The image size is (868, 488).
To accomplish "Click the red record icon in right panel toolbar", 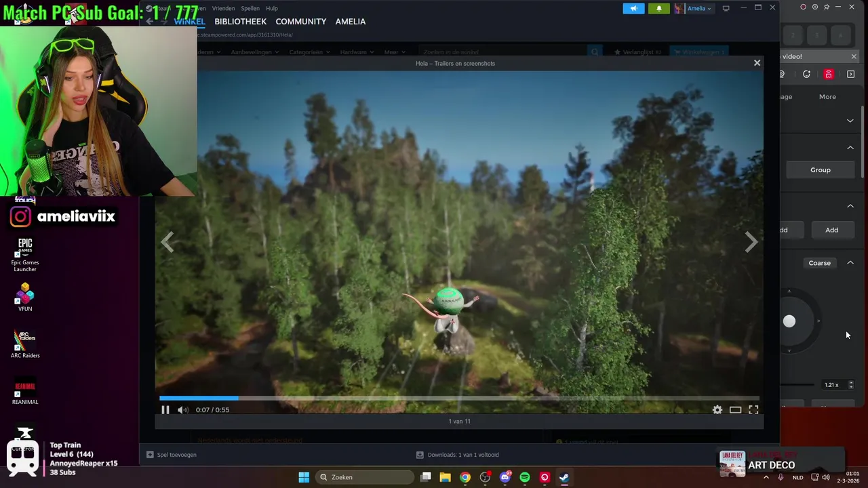I will click(829, 74).
